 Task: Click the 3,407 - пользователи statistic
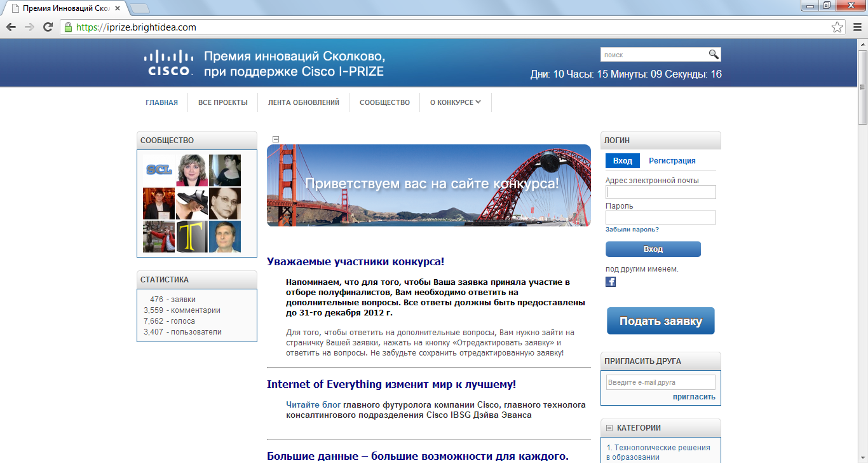pyautogui.click(x=183, y=332)
